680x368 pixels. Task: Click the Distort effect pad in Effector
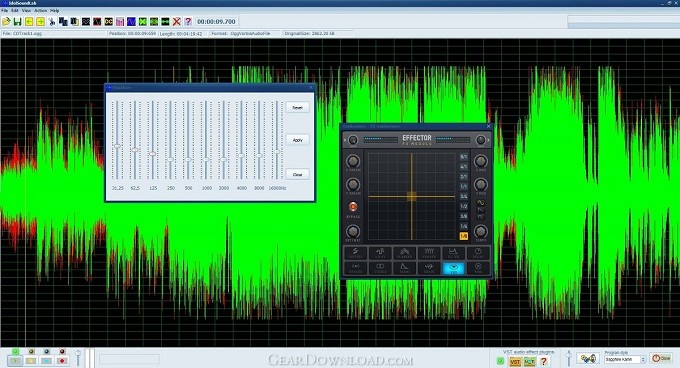coord(356,253)
